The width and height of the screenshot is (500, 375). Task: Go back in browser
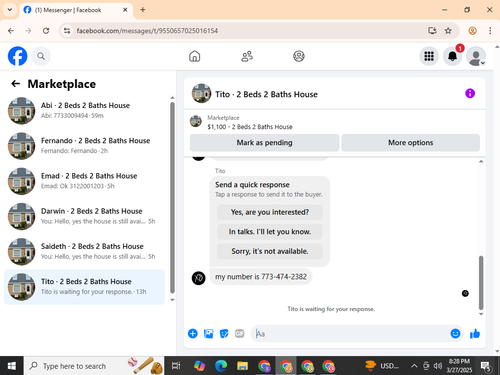pos(11,31)
